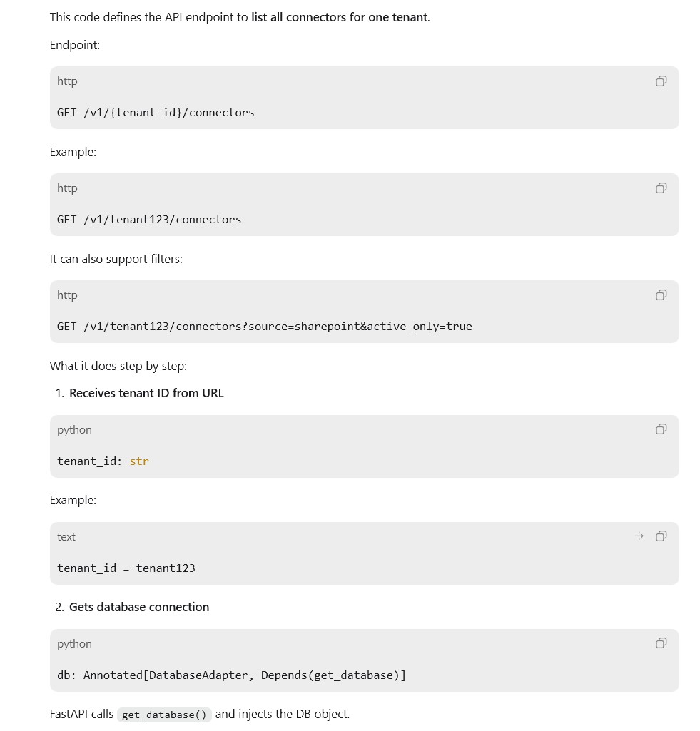Copy the db: Annotated python code block
The height and width of the screenshot is (731, 700).
[x=660, y=643]
